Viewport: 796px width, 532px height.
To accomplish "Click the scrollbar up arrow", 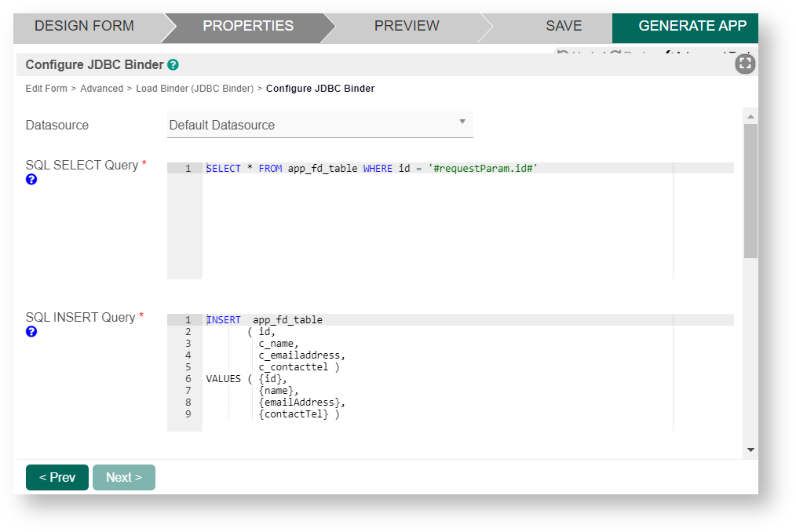I will pyautogui.click(x=750, y=117).
